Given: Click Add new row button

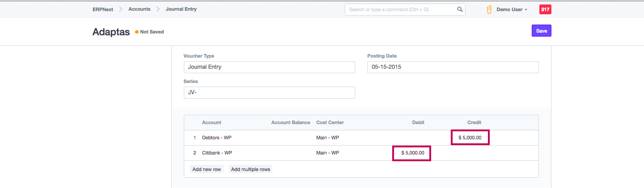Looking at the screenshot, I should (207, 170).
